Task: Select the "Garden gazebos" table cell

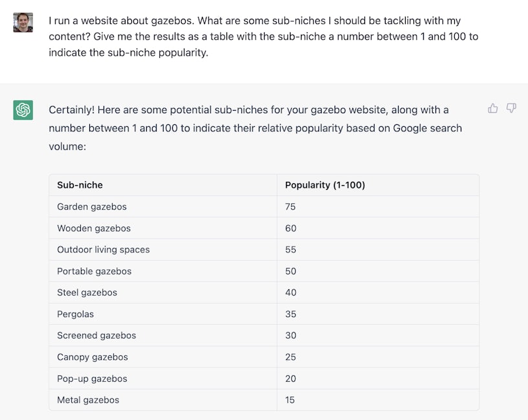Action: (92, 206)
